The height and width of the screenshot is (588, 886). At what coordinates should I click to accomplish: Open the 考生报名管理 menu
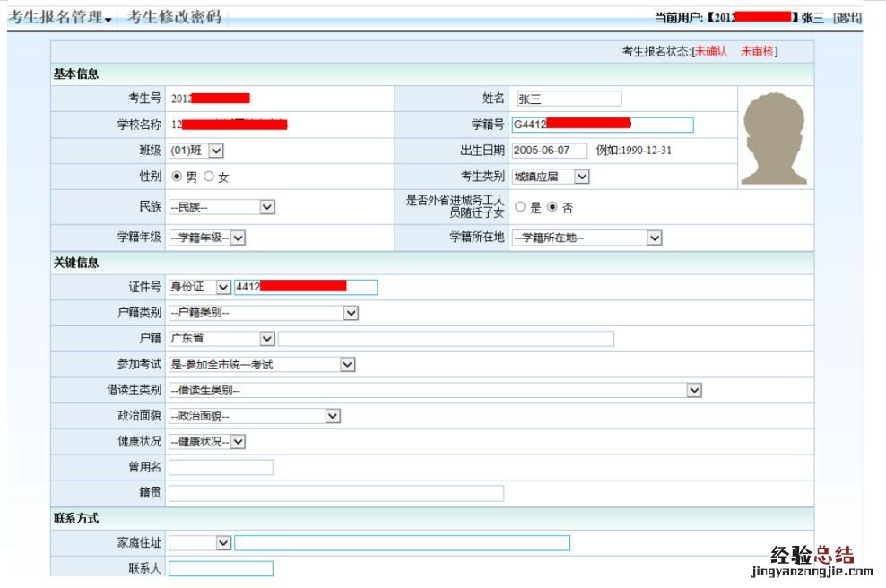point(60,17)
